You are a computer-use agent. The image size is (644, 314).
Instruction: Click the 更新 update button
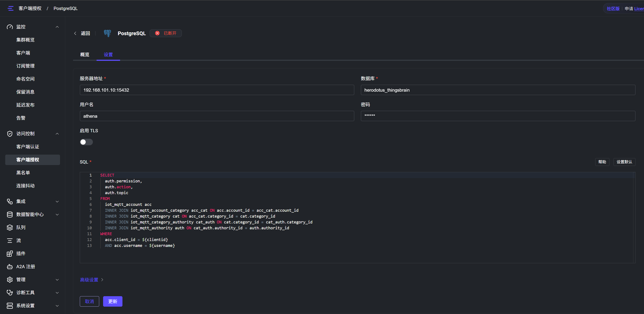click(113, 302)
